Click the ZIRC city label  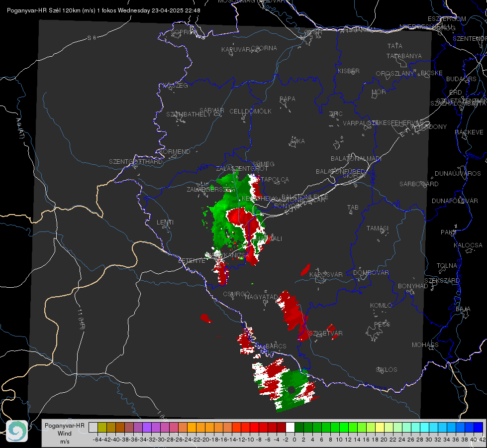tap(336, 114)
